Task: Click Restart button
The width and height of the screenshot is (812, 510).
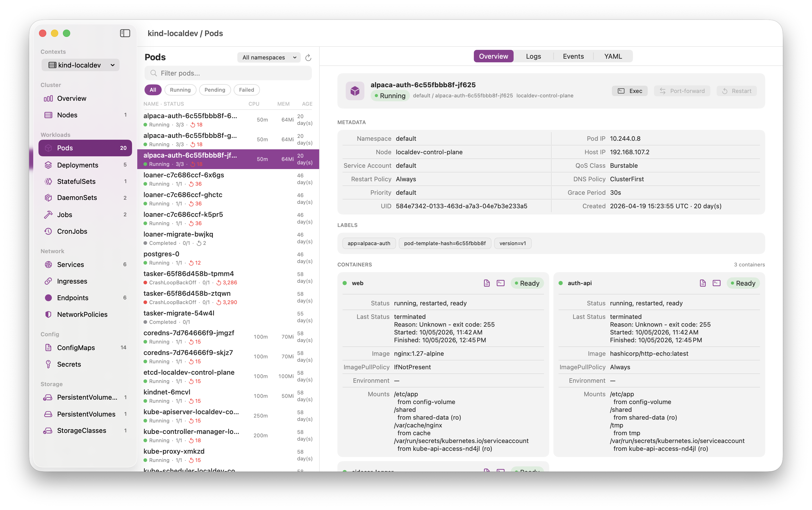Action: click(736, 91)
